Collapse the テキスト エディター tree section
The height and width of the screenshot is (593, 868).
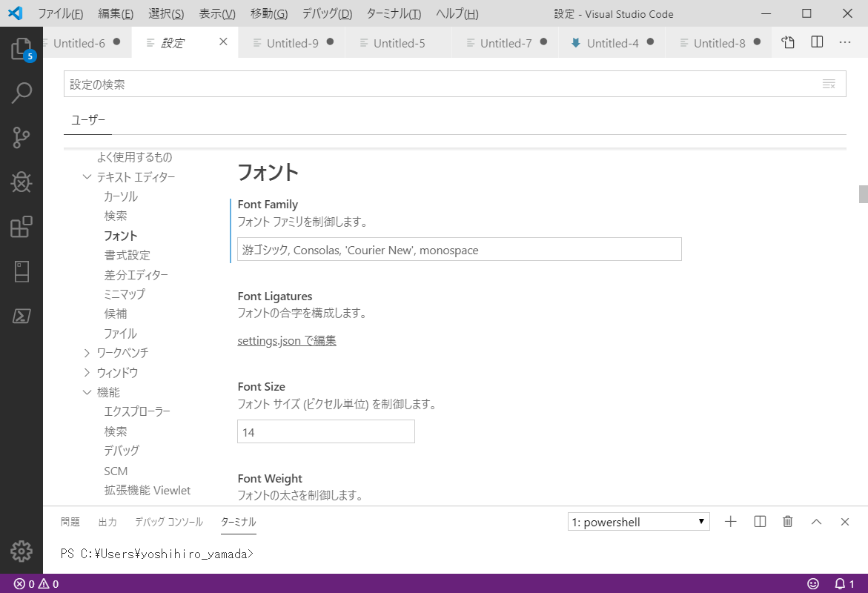coord(87,176)
